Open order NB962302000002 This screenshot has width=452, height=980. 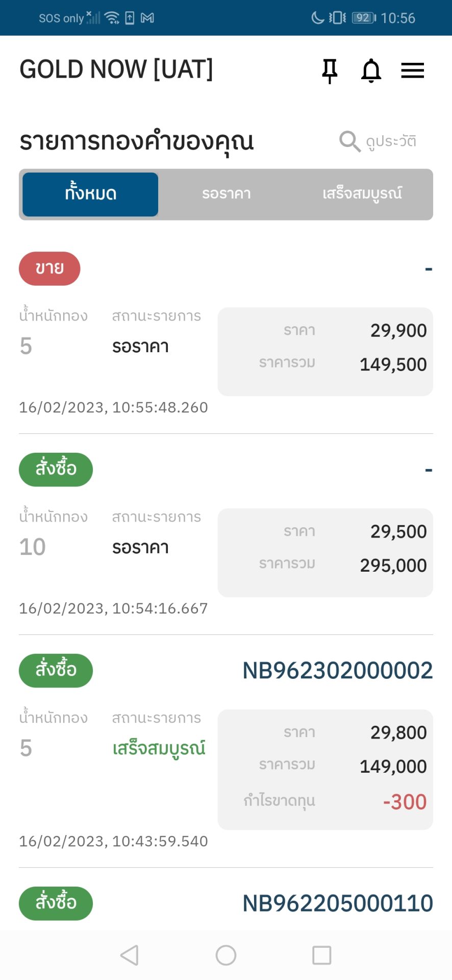click(x=337, y=671)
